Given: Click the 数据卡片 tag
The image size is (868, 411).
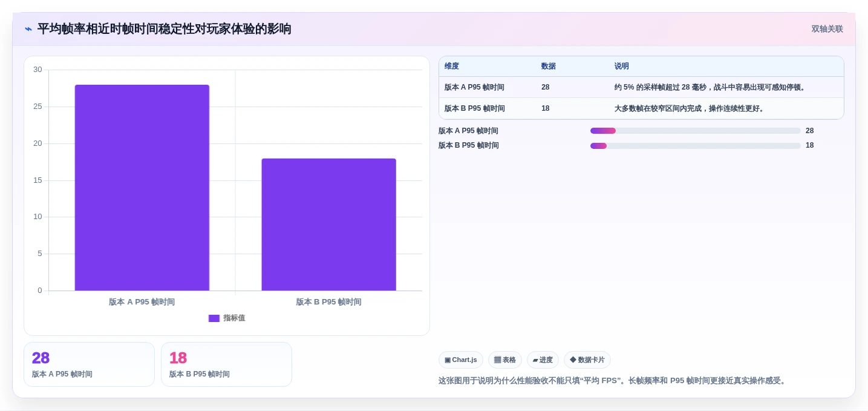Looking at the screenshot, I should [587, 360].
